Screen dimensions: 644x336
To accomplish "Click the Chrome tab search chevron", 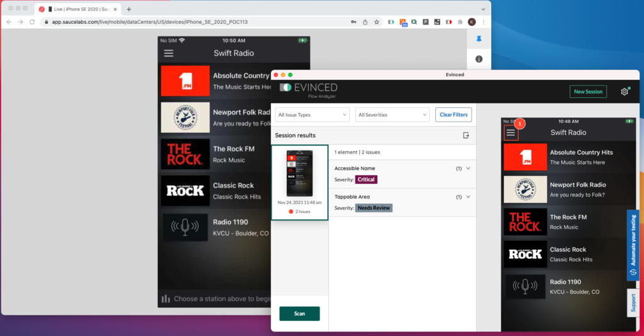I will click(484, 9).
